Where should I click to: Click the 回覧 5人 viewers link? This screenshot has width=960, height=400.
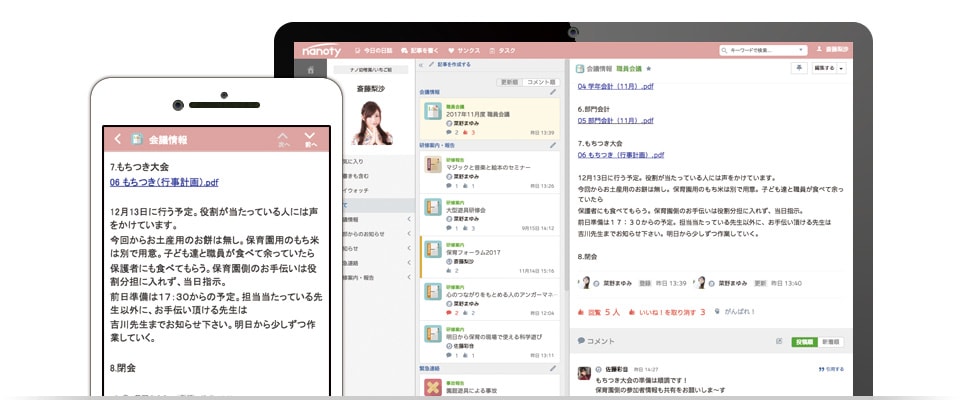click(x=599, y=312)
